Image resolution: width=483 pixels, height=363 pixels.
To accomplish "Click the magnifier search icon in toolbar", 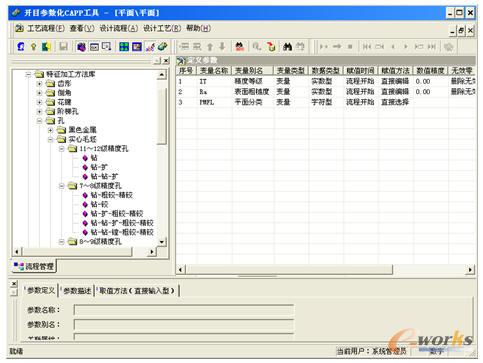I will point(256,47).
